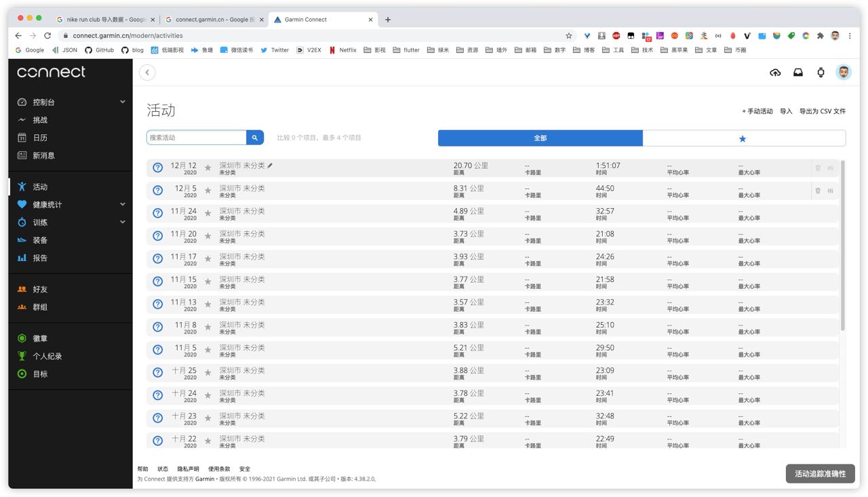Favorite the 11月 20 activity
Image resolution: width=868 pixels, height=497 pixels.
pyautogui.click(x=208, y=236)
